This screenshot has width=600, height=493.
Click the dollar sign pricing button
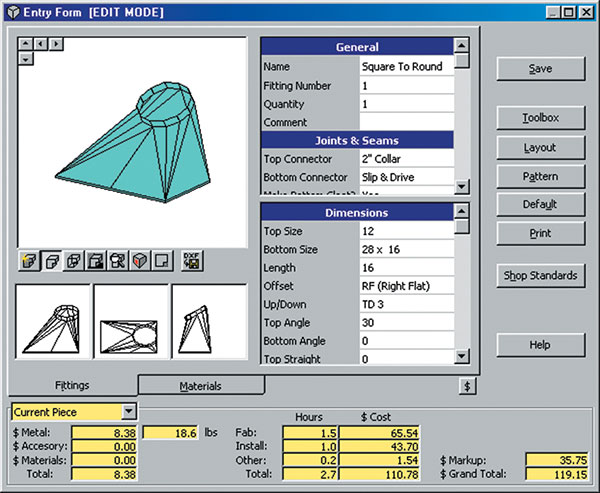click(x=467, y=385)
